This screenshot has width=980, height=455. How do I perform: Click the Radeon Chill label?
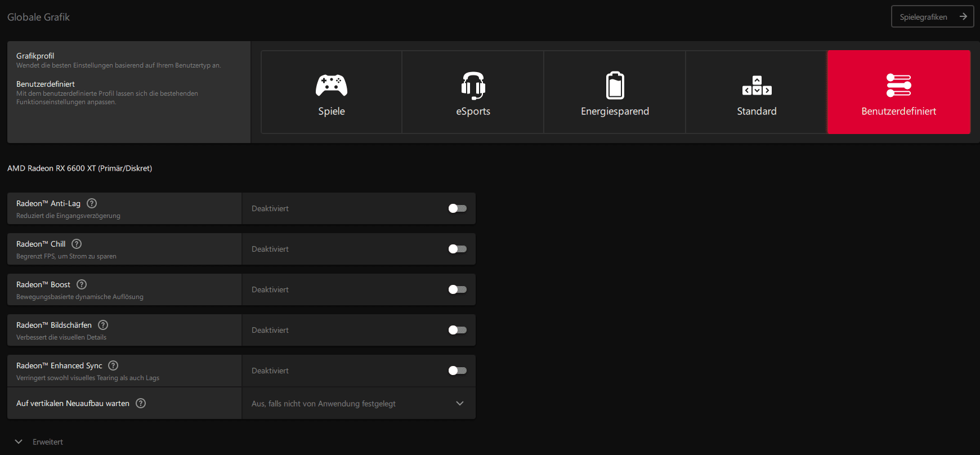pyautogui.click(x=41, y=244)
